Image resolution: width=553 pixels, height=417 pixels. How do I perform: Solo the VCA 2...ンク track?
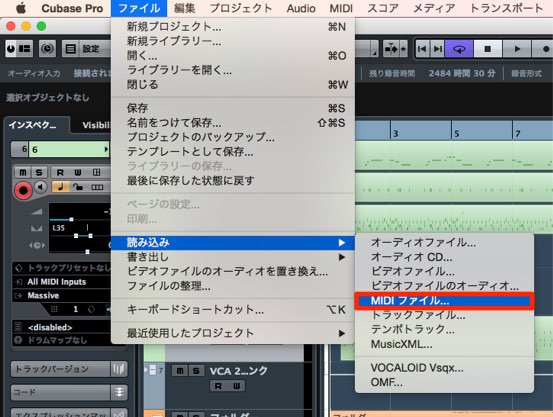(x=196, y=371)
